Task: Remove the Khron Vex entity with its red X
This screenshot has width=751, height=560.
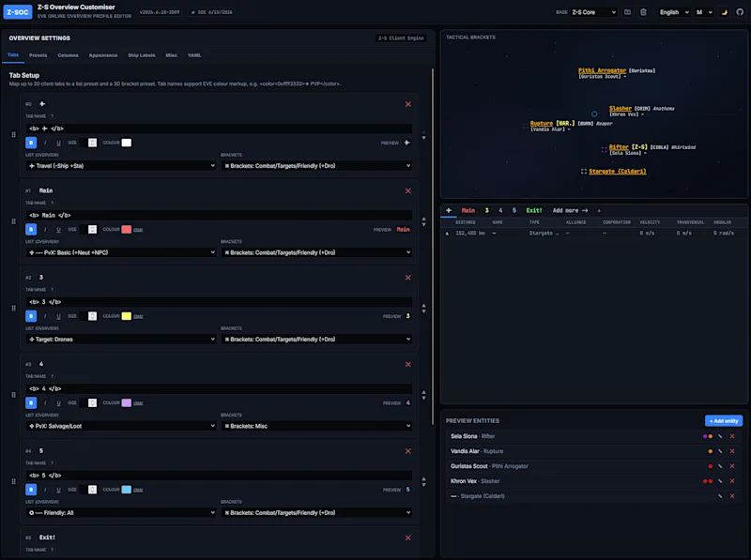Action: pos(732,481)
